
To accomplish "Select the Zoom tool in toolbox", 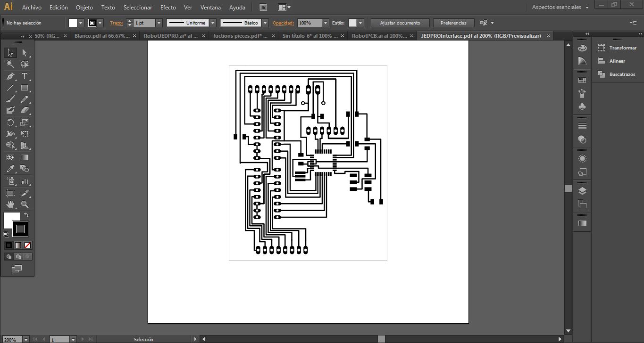I will (x=25, y=204).
